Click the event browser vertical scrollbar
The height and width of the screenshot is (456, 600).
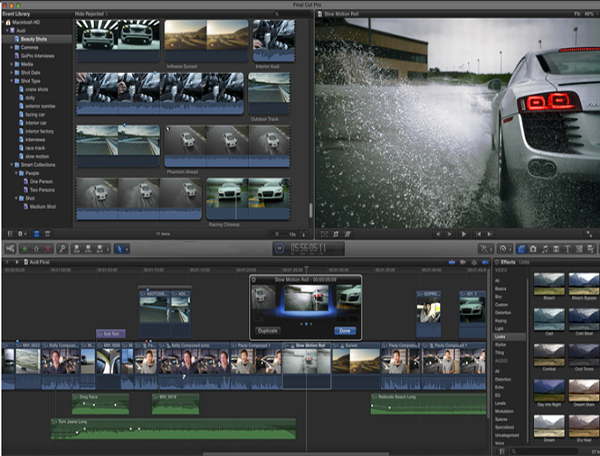coord(310,210)
